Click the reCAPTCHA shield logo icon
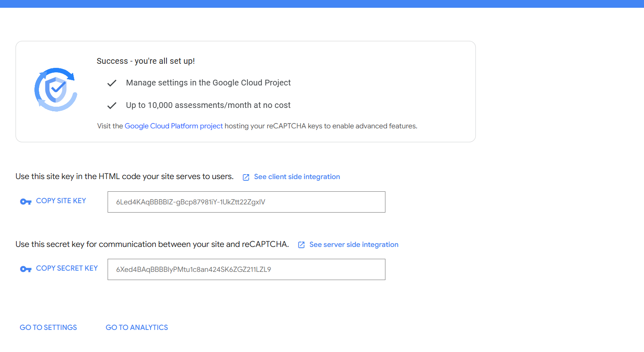The height and width of the screenshot is (352, 644). tap(56, 90)
